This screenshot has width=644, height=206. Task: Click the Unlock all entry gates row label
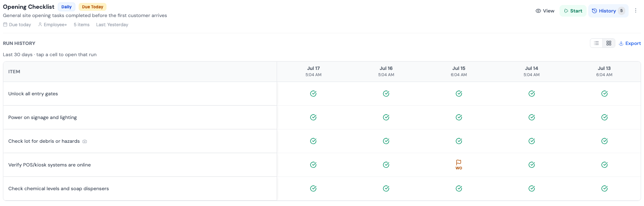click(x=33, y=94)
